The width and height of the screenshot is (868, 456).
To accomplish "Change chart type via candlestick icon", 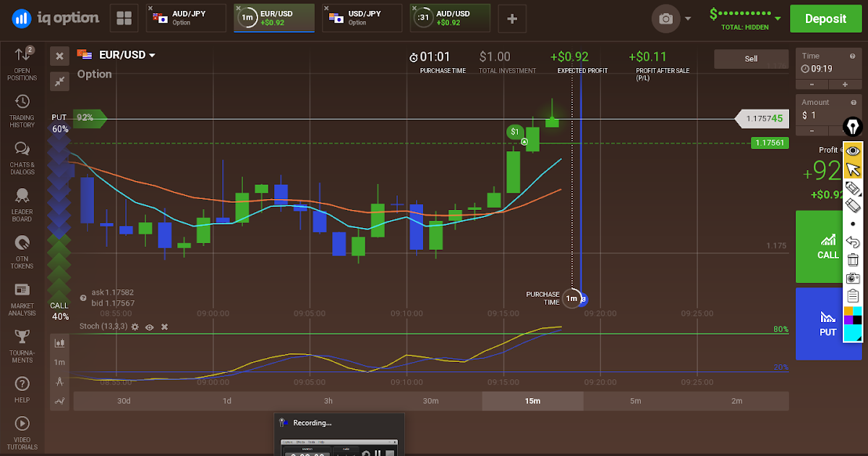I will click(60, 343).
